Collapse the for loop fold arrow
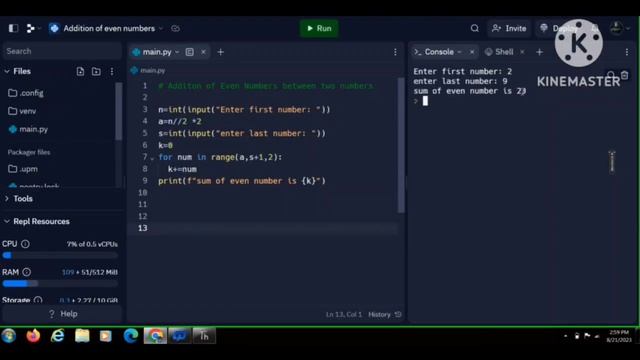Screen dimensions: 640x360 [152, 158]
